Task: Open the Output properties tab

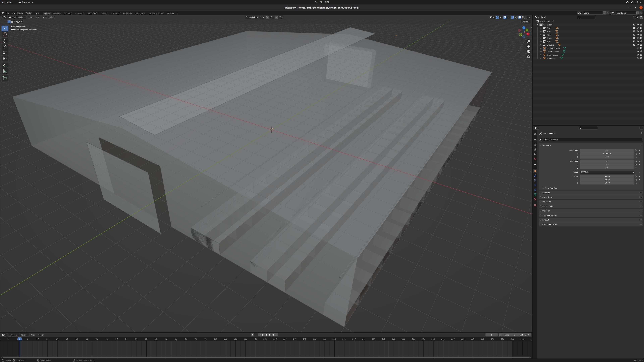Action: pyautogui.click(x=535, y=145)
